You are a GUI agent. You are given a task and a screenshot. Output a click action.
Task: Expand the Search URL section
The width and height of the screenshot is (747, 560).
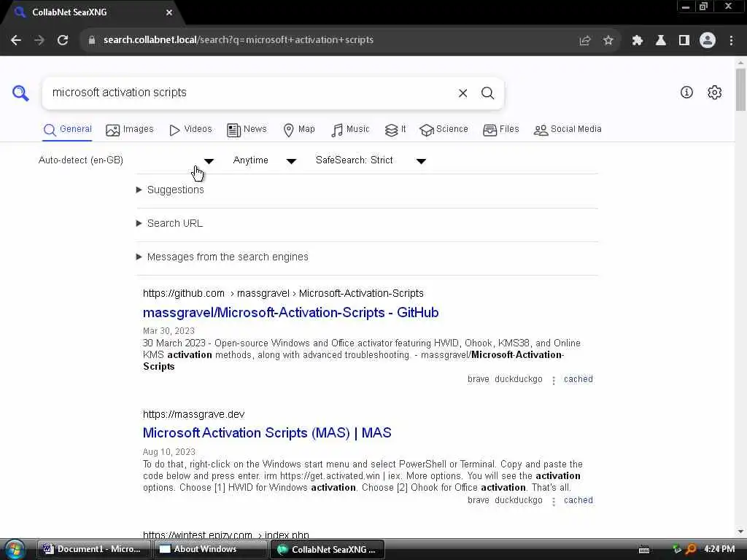click(169, 223)
